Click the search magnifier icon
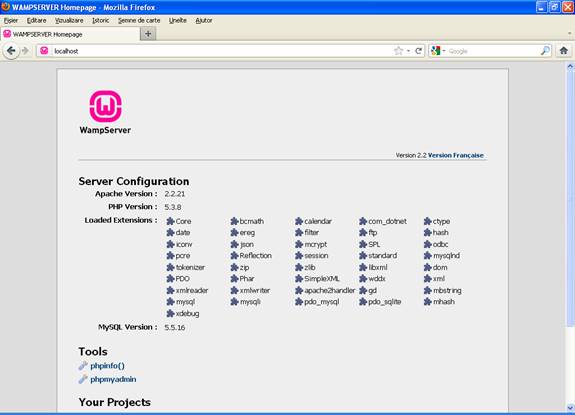Screen dimensions: 575x415 [x=545, y=51]
